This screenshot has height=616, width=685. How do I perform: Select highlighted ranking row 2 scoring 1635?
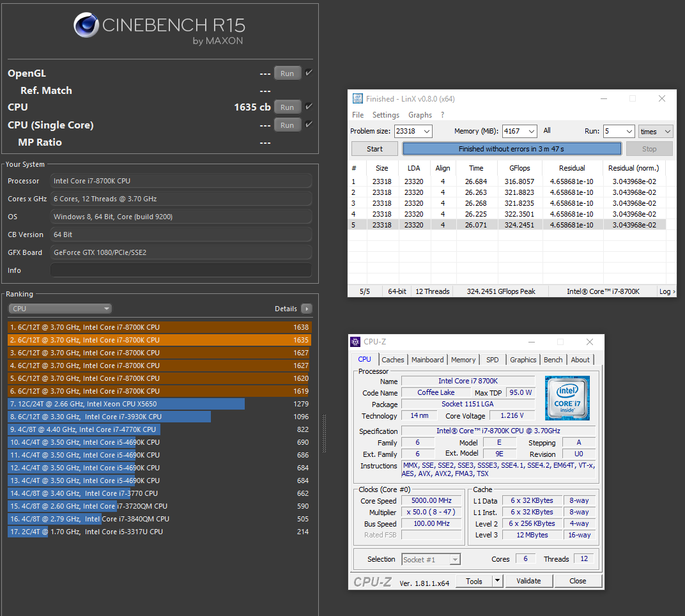(159, 340)
